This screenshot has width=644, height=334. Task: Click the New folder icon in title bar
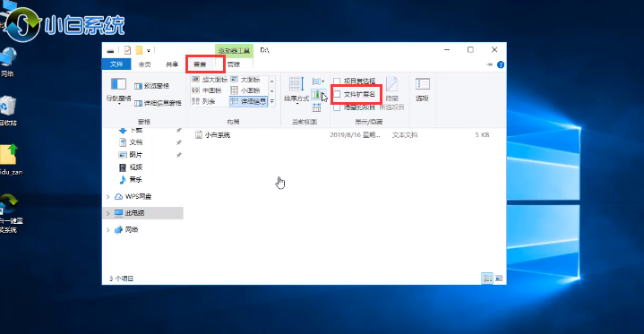139,50
